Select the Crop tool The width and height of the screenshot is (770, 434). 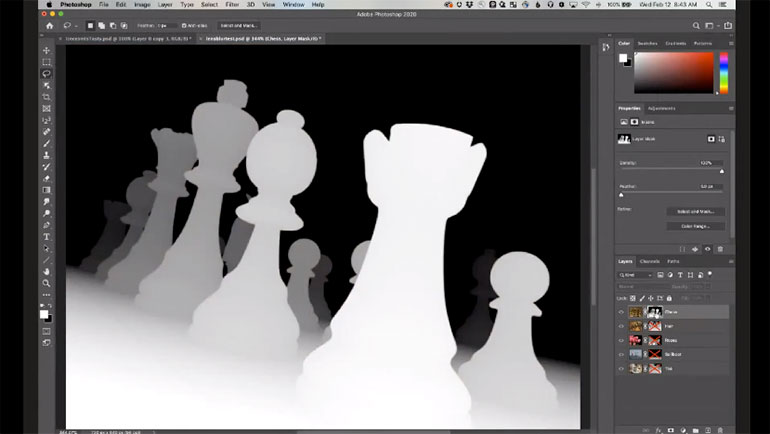point(46,97)
